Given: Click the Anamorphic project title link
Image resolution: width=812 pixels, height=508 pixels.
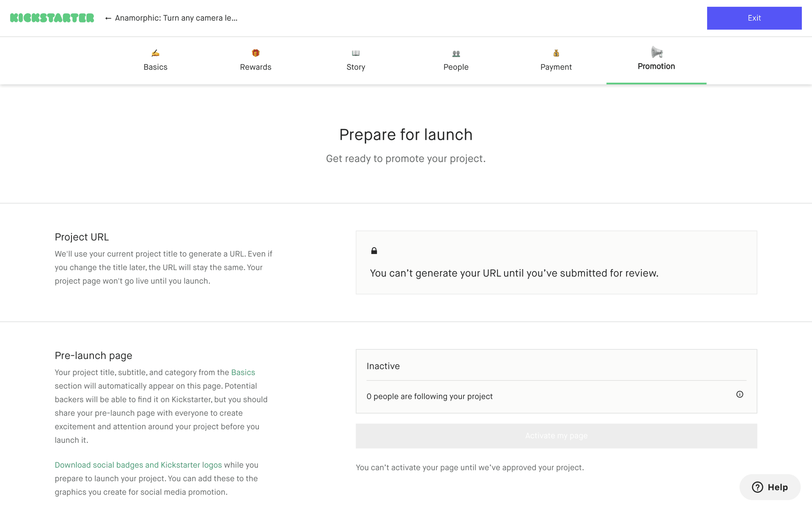Looking at the screenshot, I should click(x=176, y=18).
